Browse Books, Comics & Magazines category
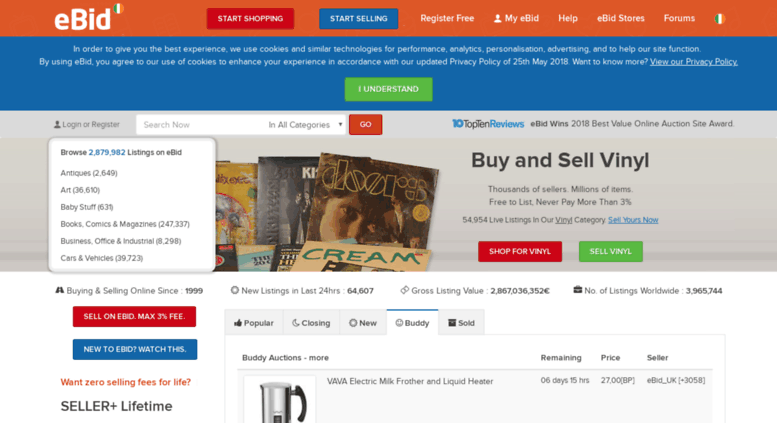777x423 pixels. [125, 224]
